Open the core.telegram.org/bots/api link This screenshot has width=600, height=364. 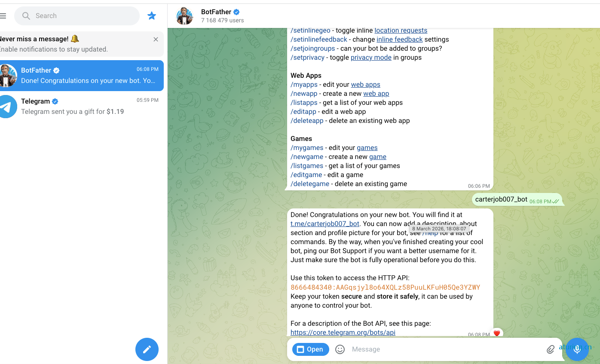pyautogui.click(x=343, y=332)
